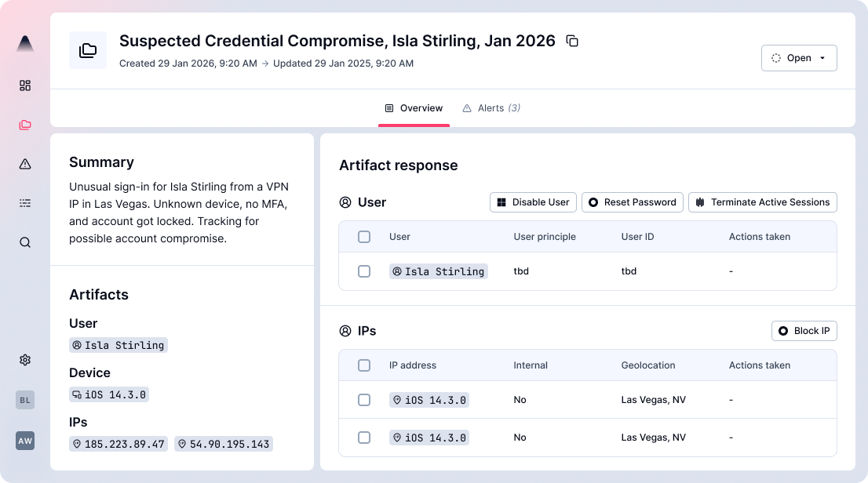The height and width of the screenshot is (483, 868).
Task: Check the first IP row checkbox
Action: point(364,400)
